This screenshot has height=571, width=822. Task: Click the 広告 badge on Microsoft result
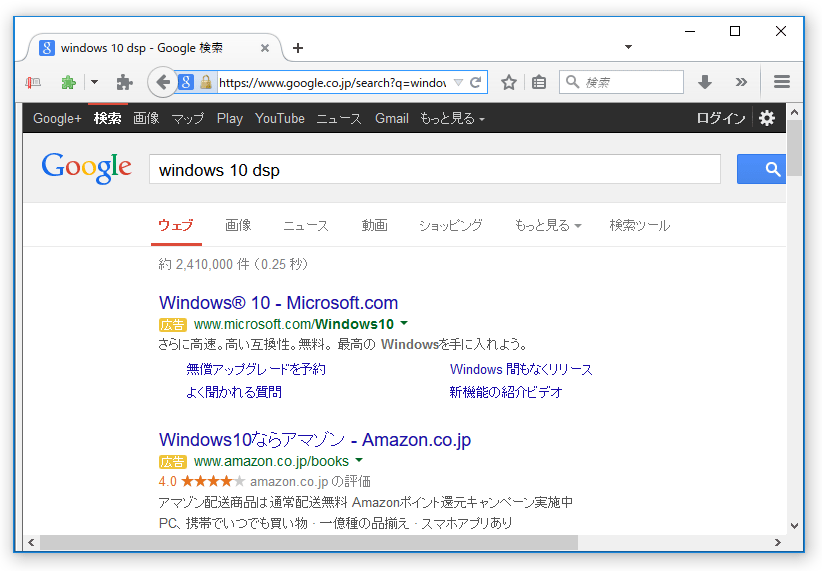(x=172, y=325)
